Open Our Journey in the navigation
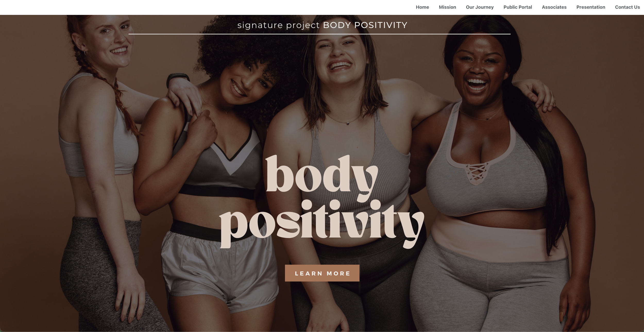644x332 pixels. [x=480, y=7]
